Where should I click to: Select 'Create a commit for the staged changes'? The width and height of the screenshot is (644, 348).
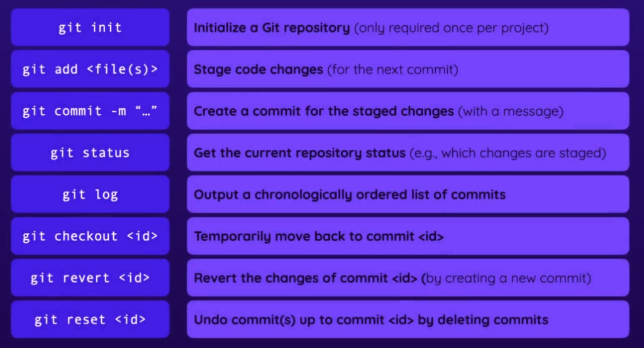[323, 111]
